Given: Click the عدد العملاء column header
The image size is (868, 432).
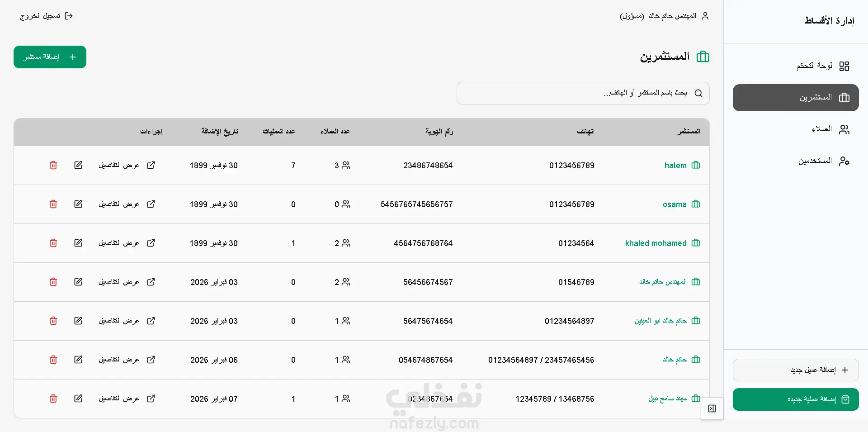Looking at the screenshot, I should pyautogui.click(x=335, y=132).
